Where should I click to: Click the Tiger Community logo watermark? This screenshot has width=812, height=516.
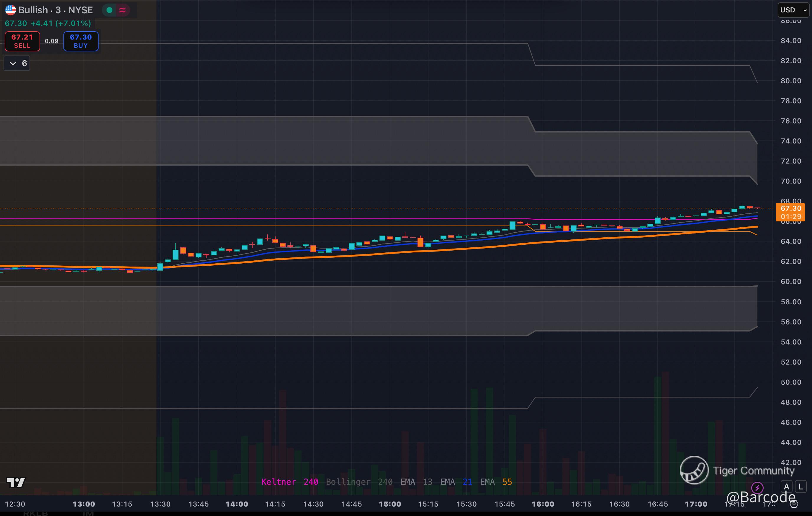tap(694, 470)
